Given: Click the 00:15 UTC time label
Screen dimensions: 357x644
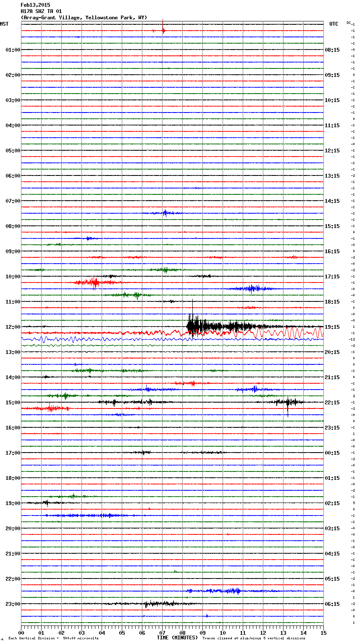Looking at the screenshot, I should (x=332, y=453).
